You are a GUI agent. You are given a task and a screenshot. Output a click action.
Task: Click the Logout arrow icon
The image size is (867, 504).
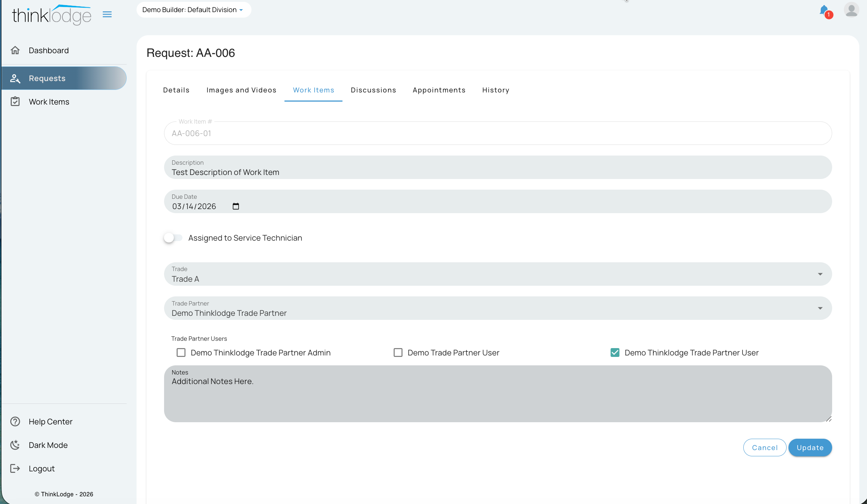[15, 468]
